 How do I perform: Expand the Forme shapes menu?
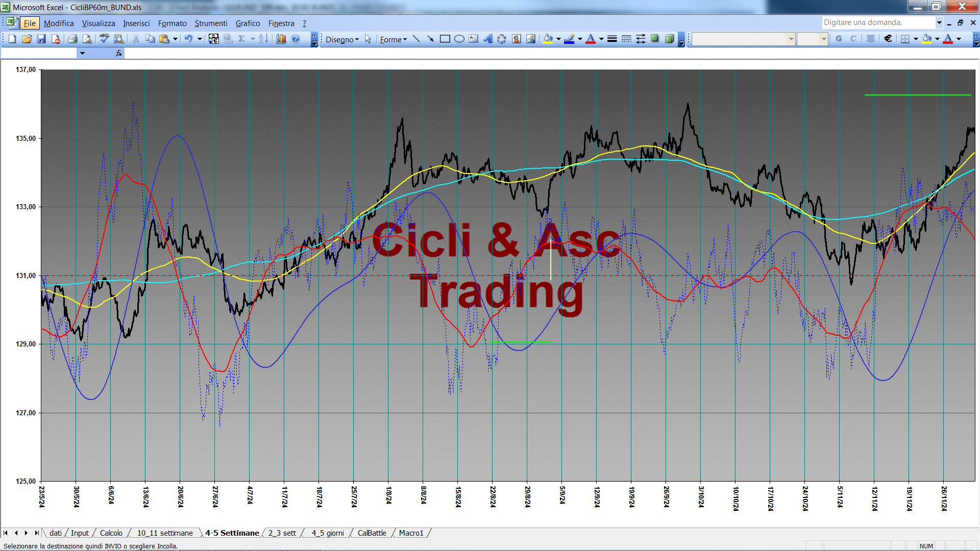pos(393,39)
